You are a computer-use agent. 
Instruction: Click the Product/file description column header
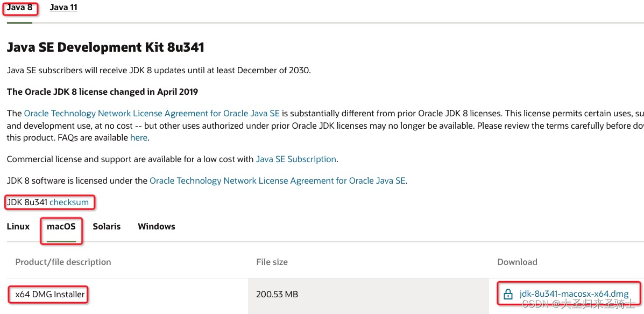click(x=63, y=262)
